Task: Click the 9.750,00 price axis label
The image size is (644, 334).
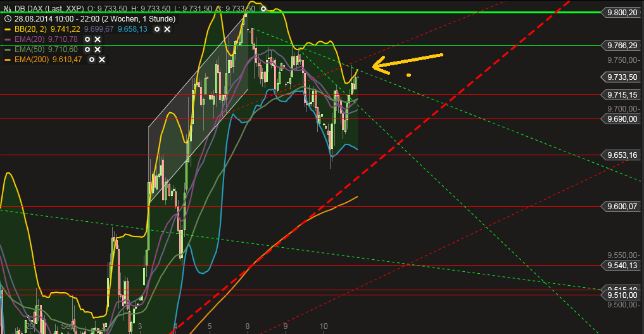Action: 622,60
